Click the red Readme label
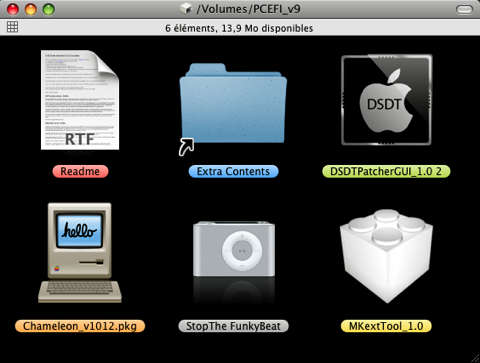Screen dimensions: 480x363 pos(80,171)
